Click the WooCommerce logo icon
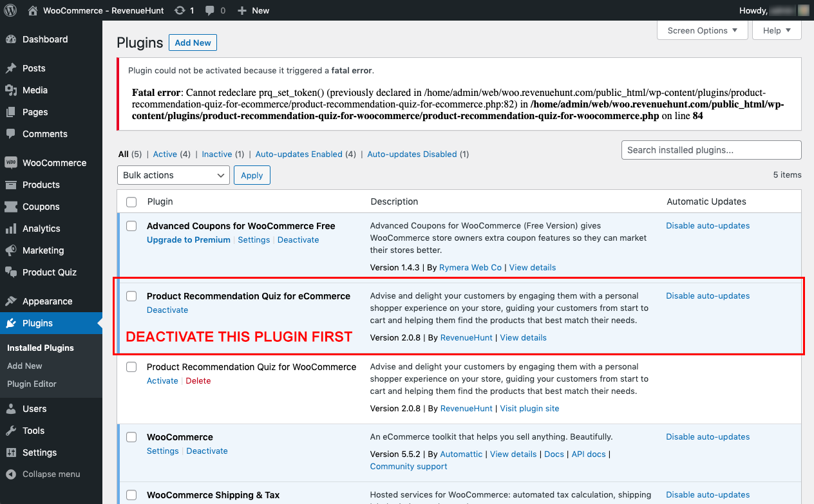Screen dimensions: 814x504 click(x=11, y=163)
